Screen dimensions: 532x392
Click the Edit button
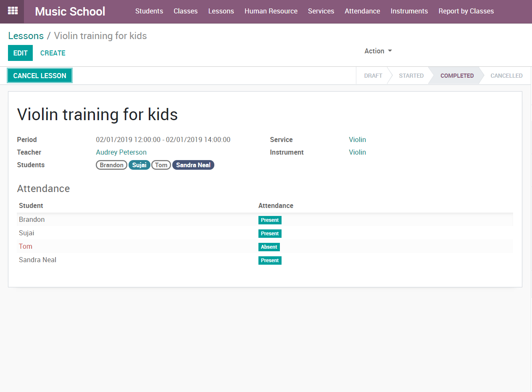tap(20, 53)
